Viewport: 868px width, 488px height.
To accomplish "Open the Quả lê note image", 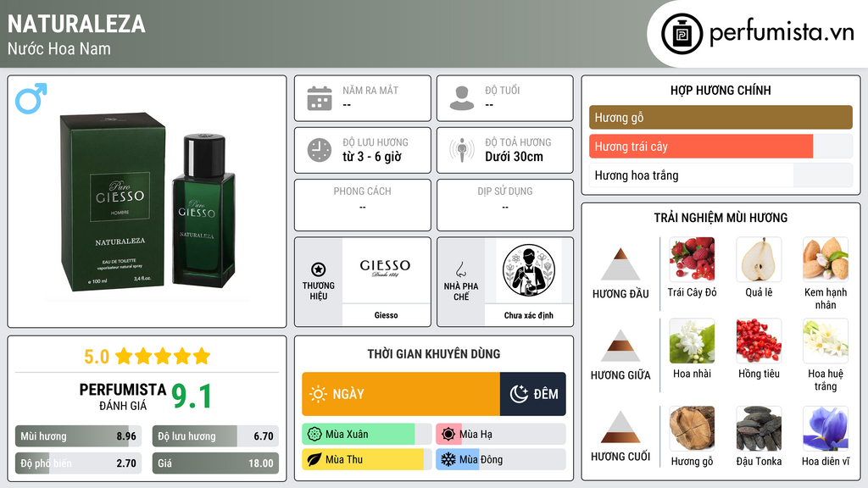I will tap(759, 259).
